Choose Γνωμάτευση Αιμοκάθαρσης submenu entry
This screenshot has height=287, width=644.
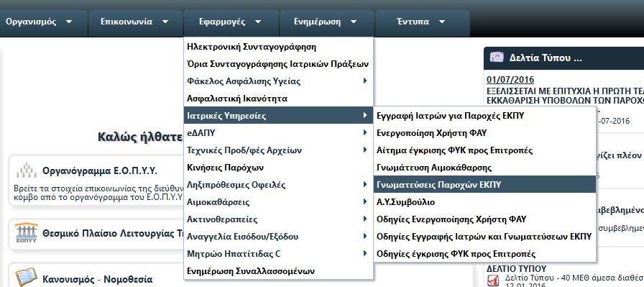pyautogui.click(x=484, y=168)
